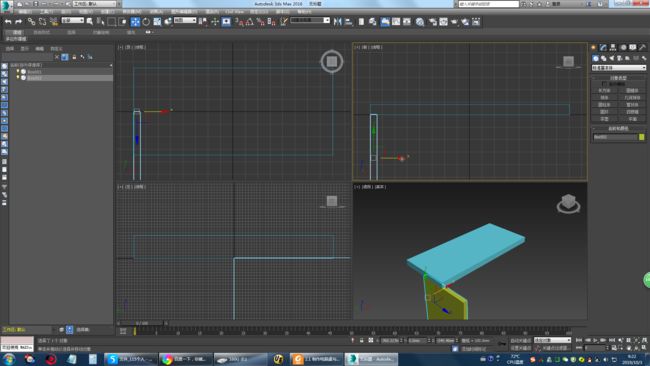Switch to the Modify panel tab
This screenshot has height=366, width=650.
pos(603,48)
